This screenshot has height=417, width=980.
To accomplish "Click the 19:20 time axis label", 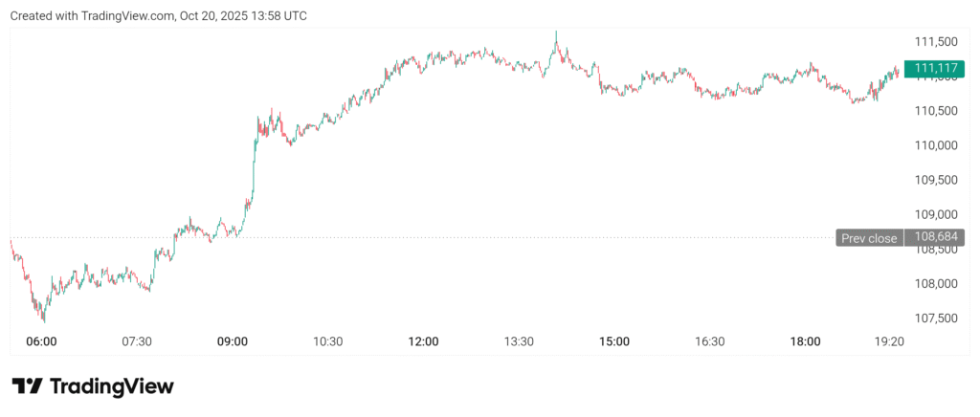I will (x=890, y=341).
